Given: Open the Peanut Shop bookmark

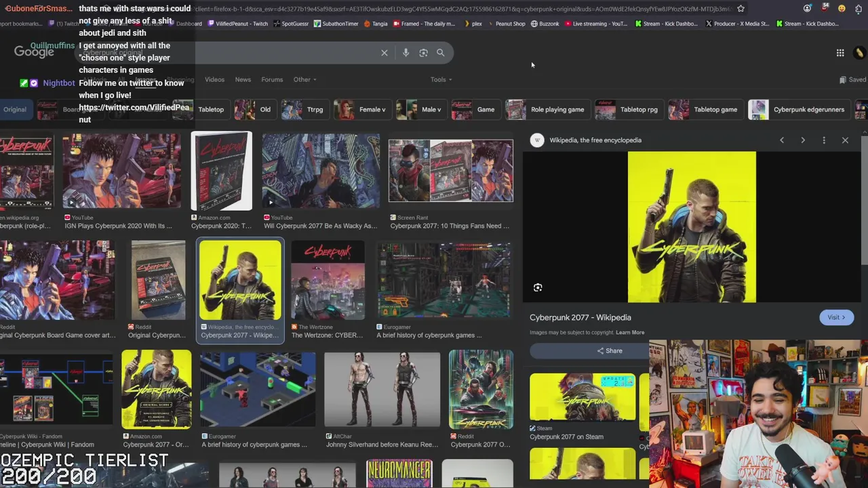Looking at the screenshot, I should pos(506,24).
